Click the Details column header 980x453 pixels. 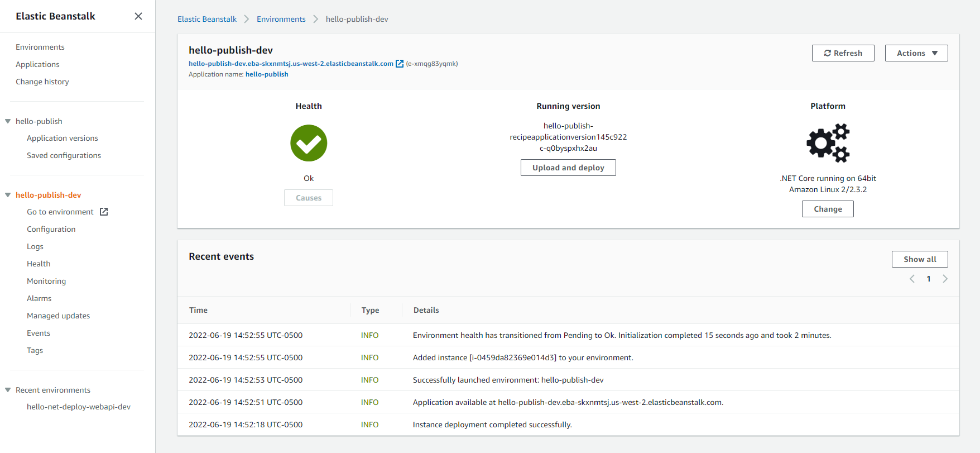tap(426, 310)
